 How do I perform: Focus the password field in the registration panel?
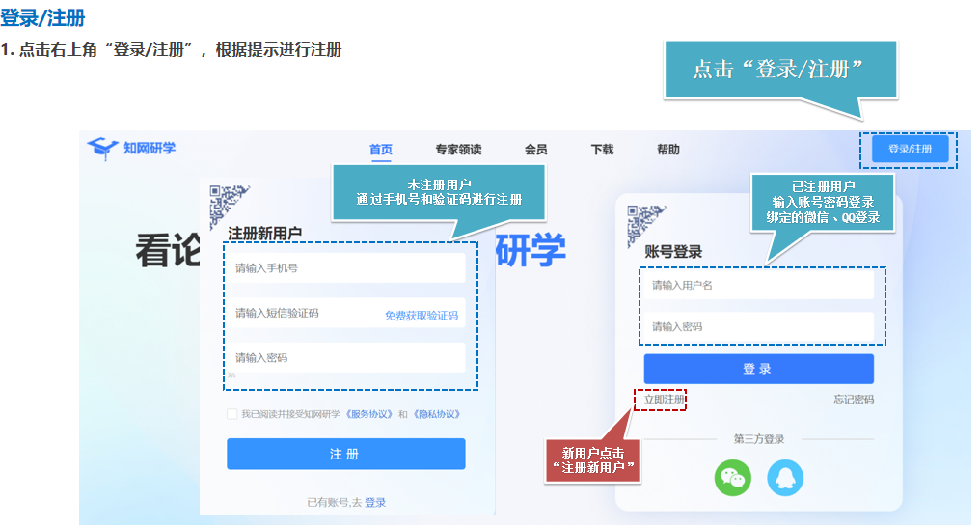click(345, 358)
